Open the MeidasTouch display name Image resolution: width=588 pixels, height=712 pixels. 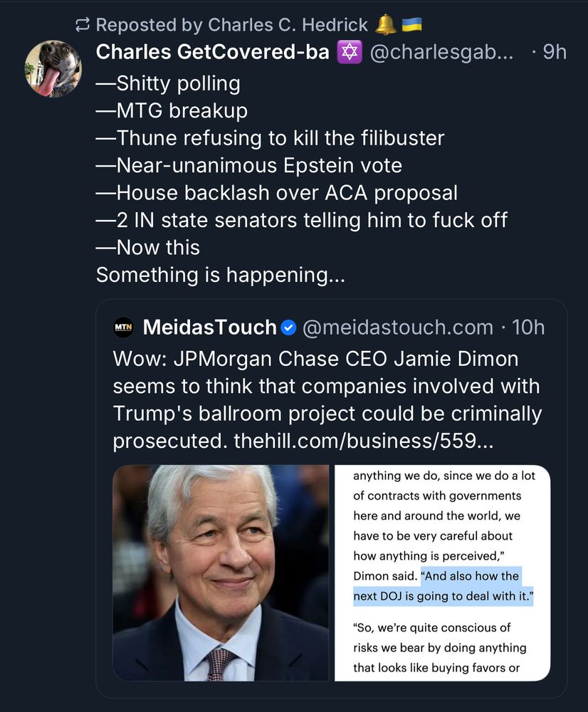[x=209, y=328]
